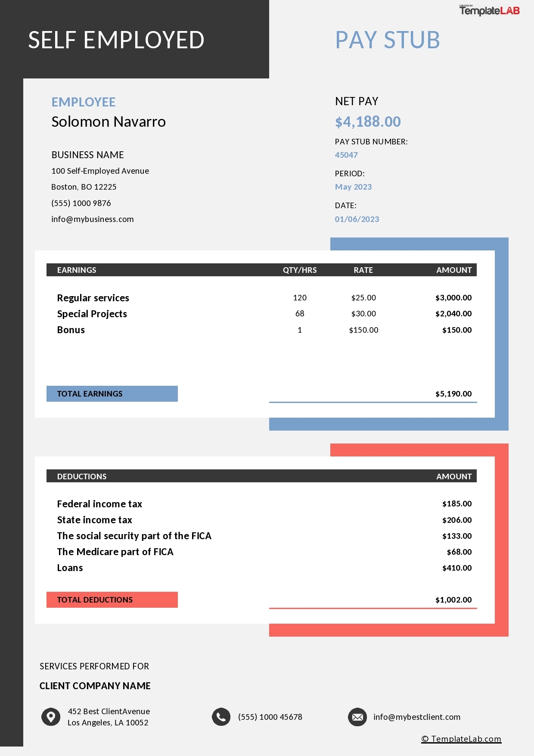Click the info@mybestclient.com email address
This screenshot has width=534, height=756.
click(x=416, y=717)
